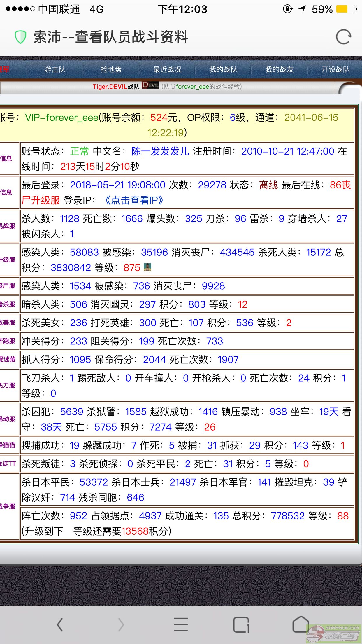Tap 保命得分 value 2044

[x=154, y=359]
